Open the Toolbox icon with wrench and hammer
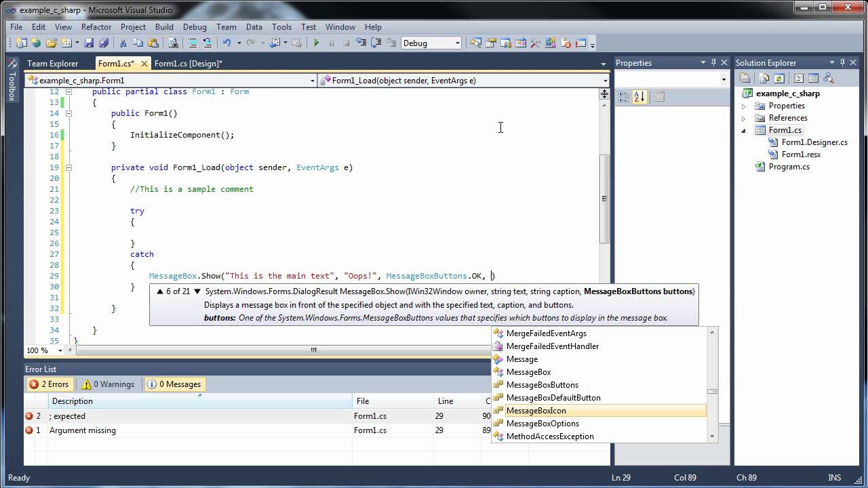This screenshot has width=868, height=488. click(x=535, y=43)
